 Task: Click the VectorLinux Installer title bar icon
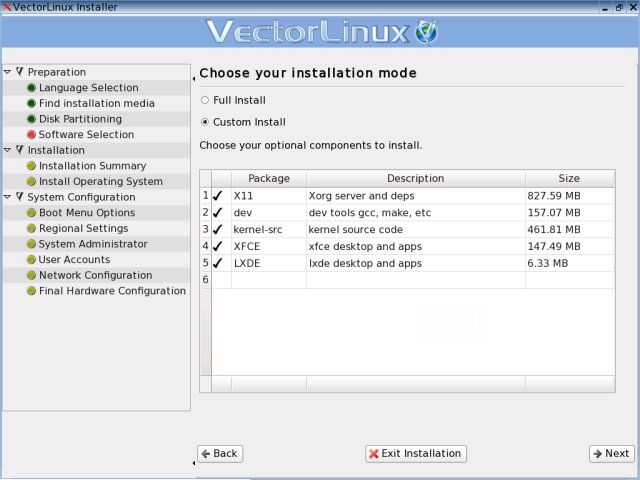7,7
